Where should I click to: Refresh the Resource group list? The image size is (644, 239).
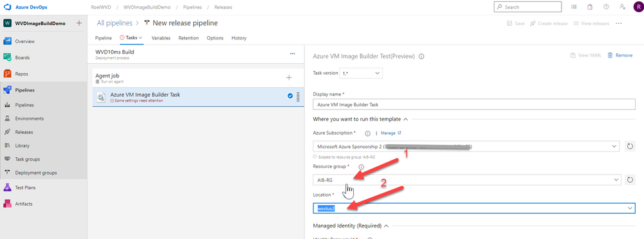point(630,180)
